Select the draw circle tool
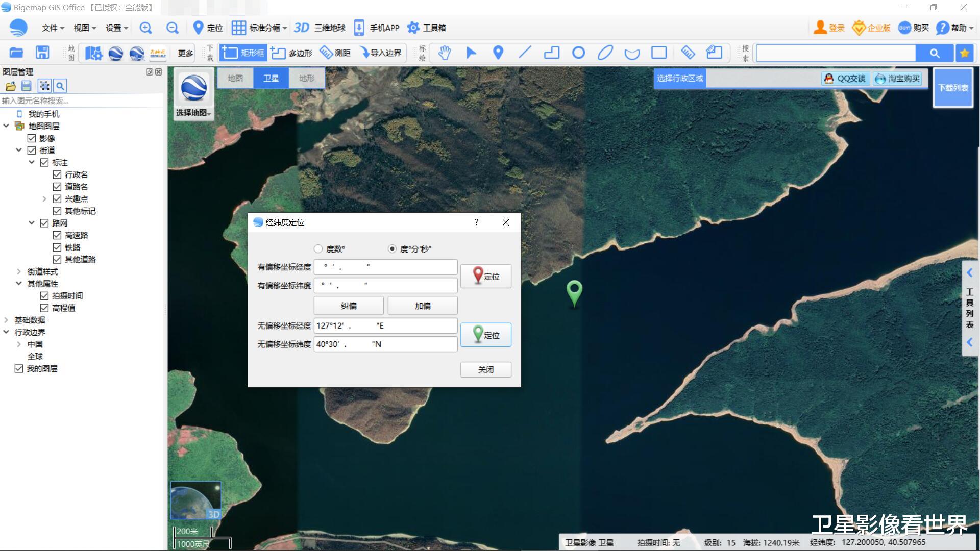Image resolution: width=980 pixels, height=551 pixels. [x=578, y=53]
